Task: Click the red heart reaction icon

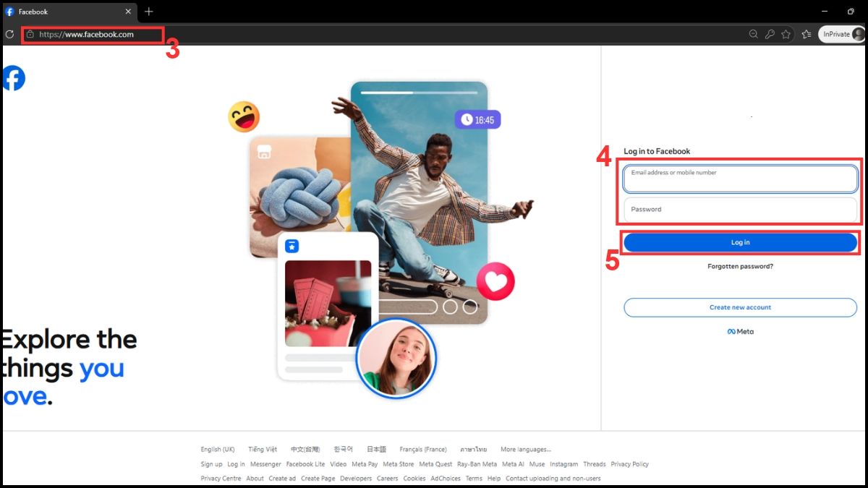Action: [495, 281]
